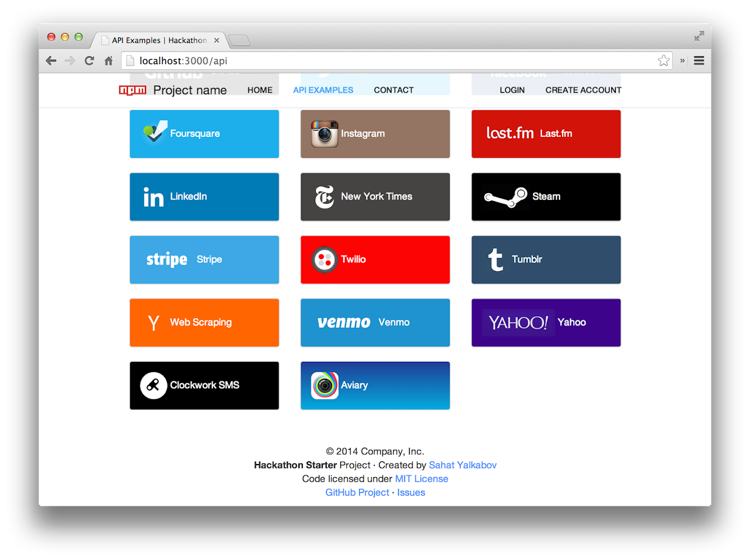Screen dimensions: 750x560
Task: Click the YAHOO! logo image
Action: (x=518, y=323)
